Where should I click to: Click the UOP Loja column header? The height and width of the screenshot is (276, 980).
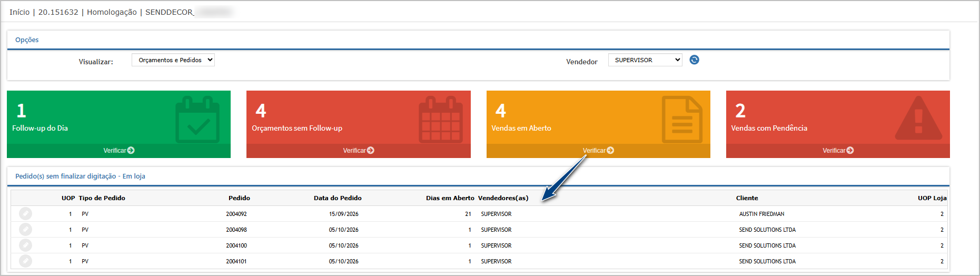click(x=932, y=198)
